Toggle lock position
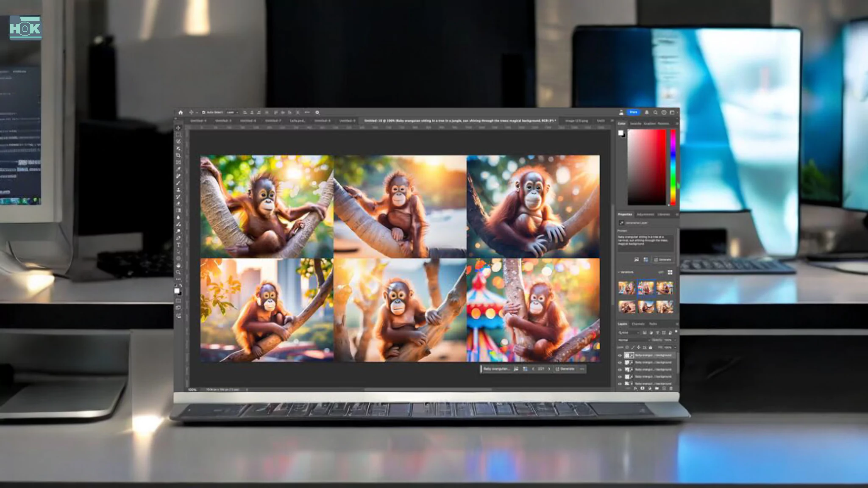 [x=639, y=347]
